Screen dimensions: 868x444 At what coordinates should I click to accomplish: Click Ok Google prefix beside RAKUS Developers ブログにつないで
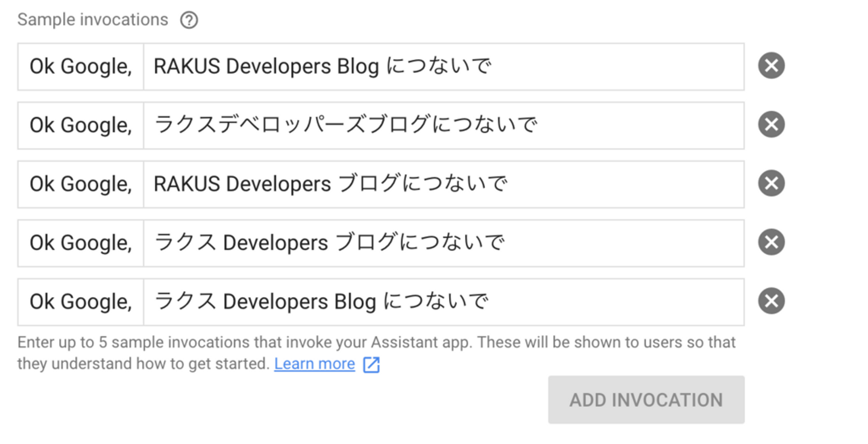[81, 184]
